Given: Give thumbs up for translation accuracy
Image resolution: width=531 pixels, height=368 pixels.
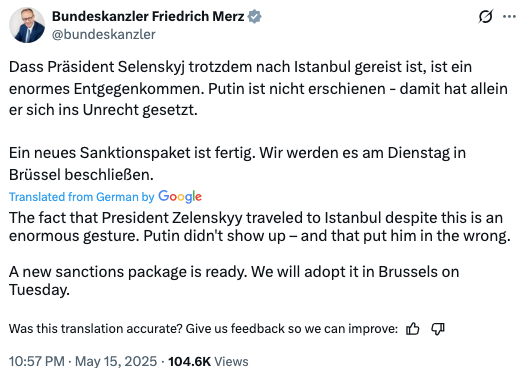Looking at the screenshot, I should [x=412, y=329].
